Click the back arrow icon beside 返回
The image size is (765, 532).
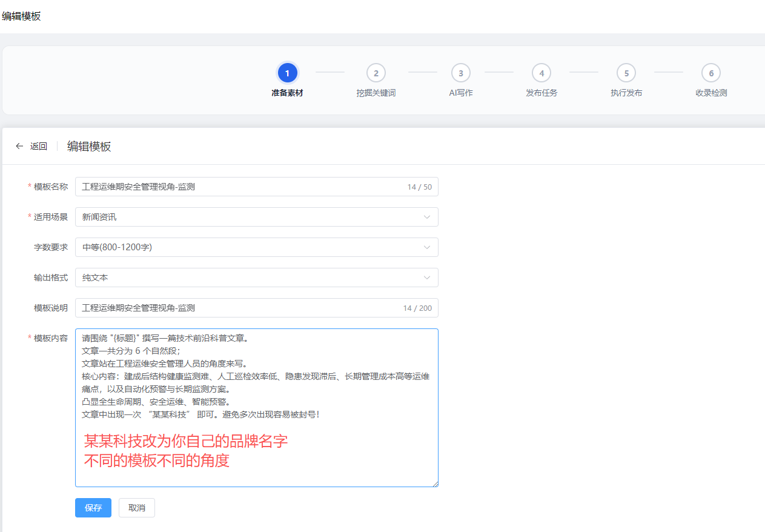click(x=19, y=146)
